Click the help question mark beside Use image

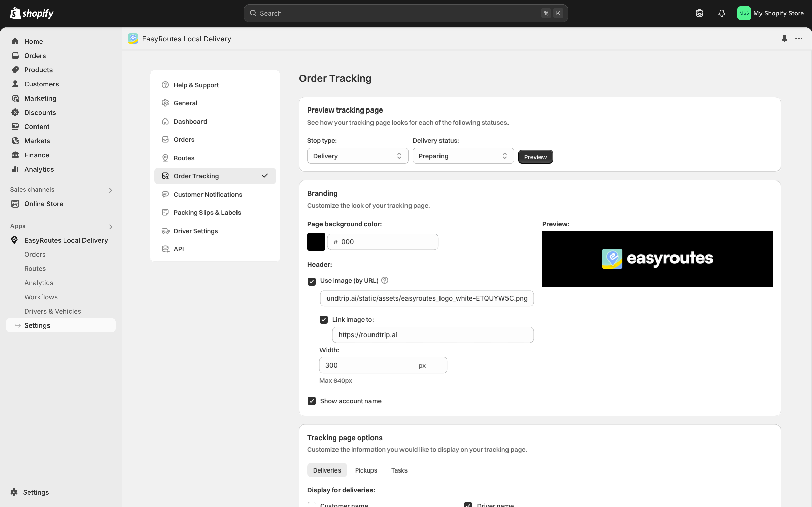click(385, 280)
